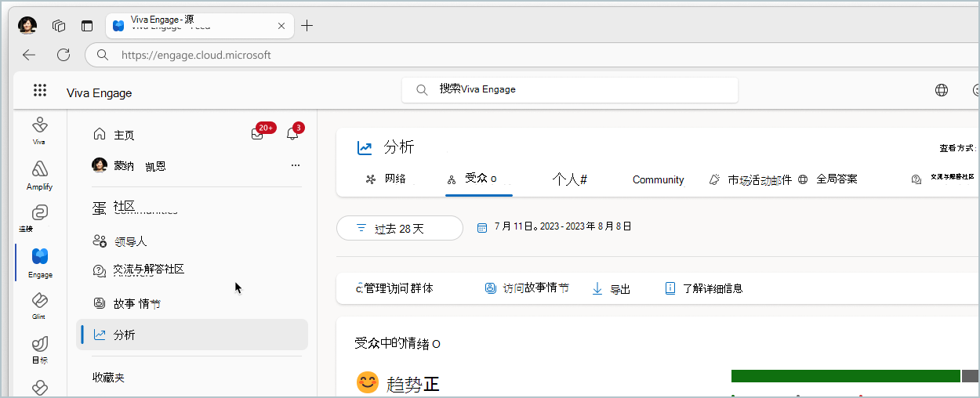Open 目标 (Goals) in the left rail
980x398 pixels.
[x=39, y=351]
